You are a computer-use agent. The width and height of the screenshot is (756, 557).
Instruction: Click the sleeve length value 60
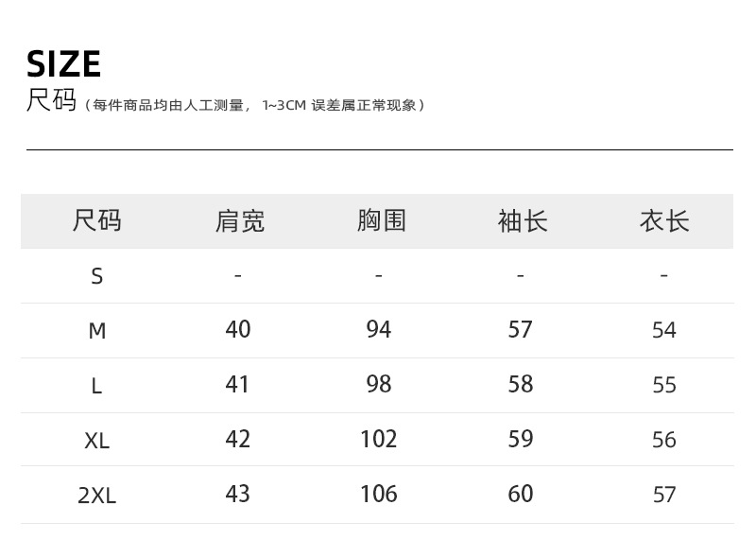coord(521,494)
